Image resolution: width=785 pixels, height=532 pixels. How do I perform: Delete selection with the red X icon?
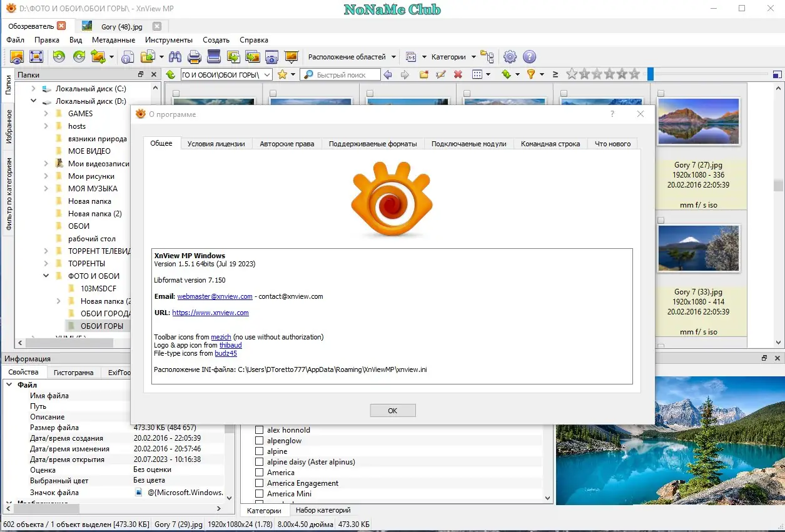[458, 74]
